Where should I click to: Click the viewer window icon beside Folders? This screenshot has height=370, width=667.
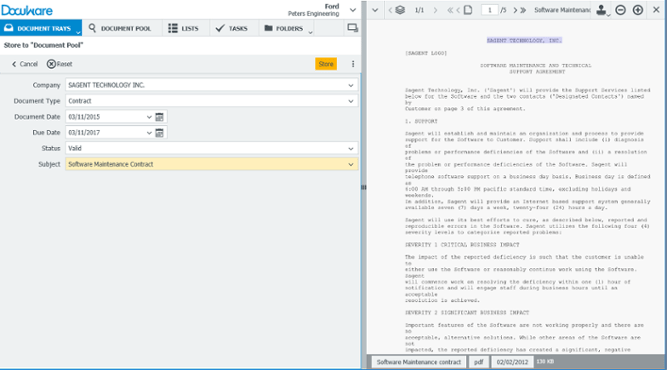pos(352,28)
